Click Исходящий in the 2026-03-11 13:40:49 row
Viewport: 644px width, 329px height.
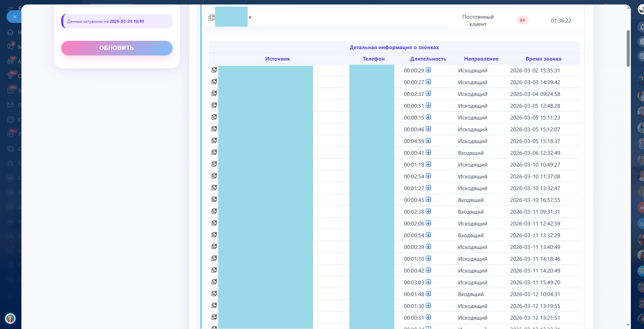pos(472,247)
